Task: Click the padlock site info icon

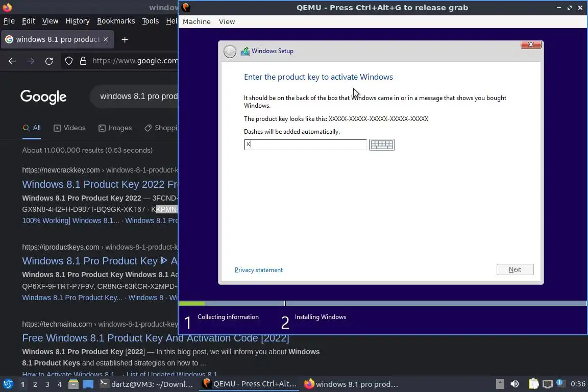Action: tap(83, 61)
